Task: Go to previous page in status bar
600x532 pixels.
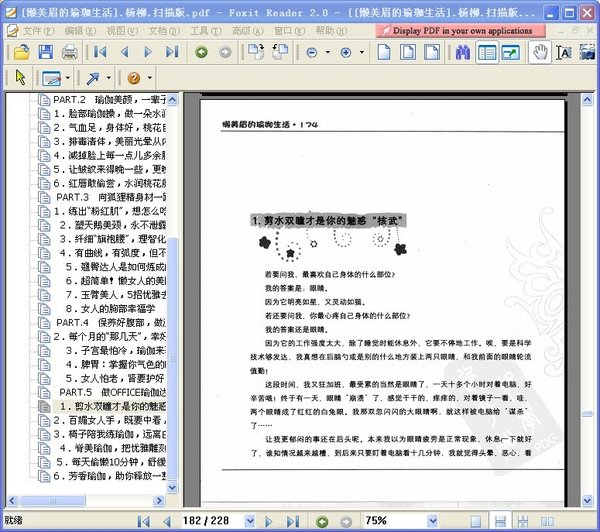Action: tap(167, 521)
